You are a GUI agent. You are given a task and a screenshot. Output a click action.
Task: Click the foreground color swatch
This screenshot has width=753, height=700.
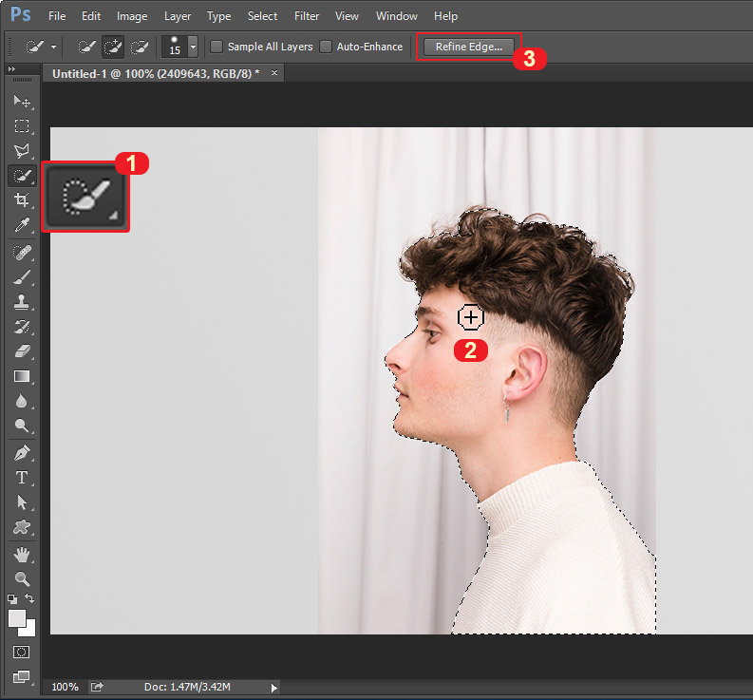[16, 617]
